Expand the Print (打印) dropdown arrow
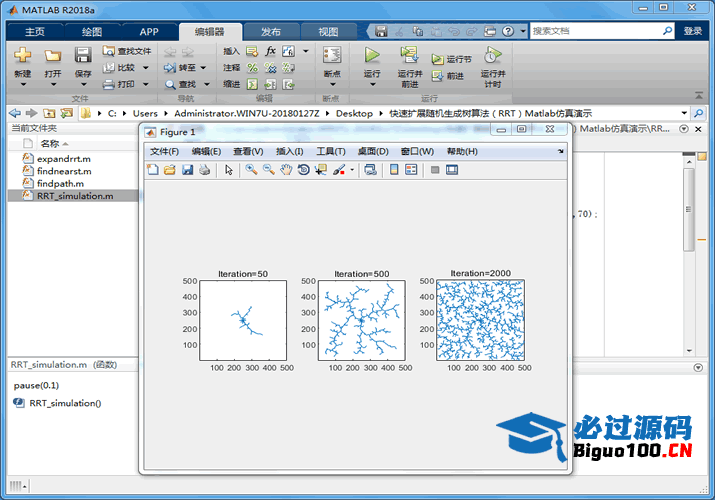Image resolution: width=715 pixels, height=500 pixels. point(145,84)
